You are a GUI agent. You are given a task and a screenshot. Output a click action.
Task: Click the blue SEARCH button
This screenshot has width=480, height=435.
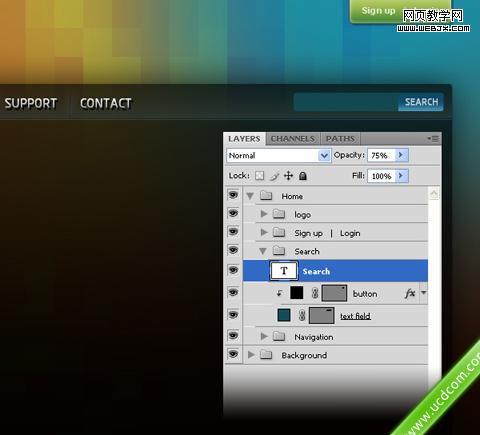click(x=421, y=102)
